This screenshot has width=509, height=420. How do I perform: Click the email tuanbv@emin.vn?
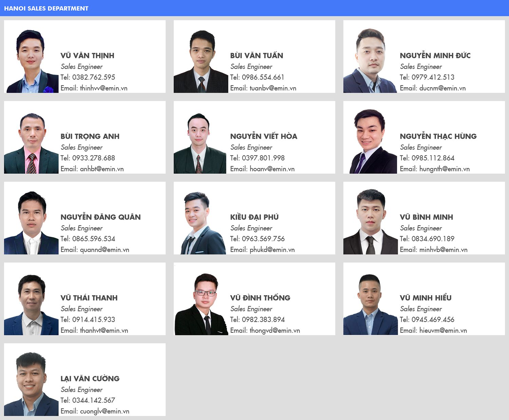[273, 88]
